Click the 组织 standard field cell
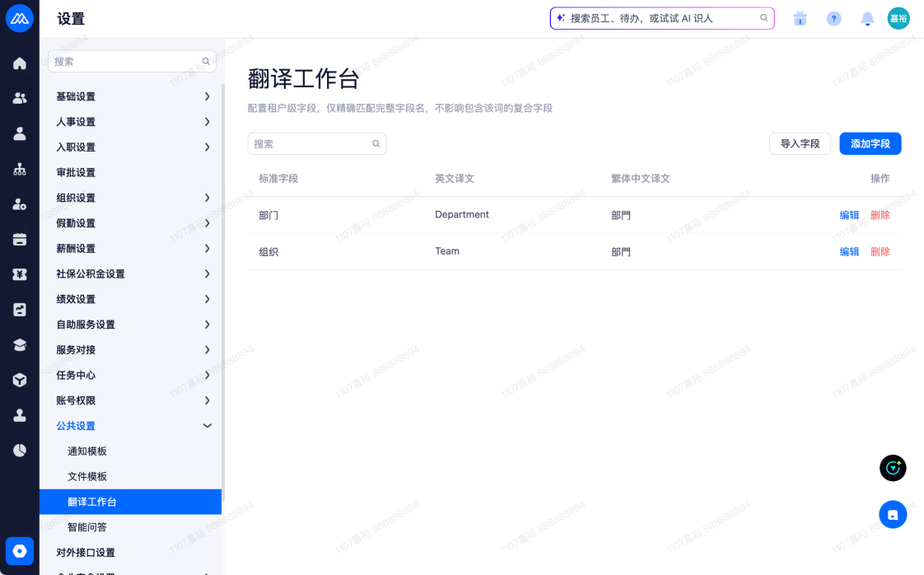924x575 pixels. tap(268, 252)
